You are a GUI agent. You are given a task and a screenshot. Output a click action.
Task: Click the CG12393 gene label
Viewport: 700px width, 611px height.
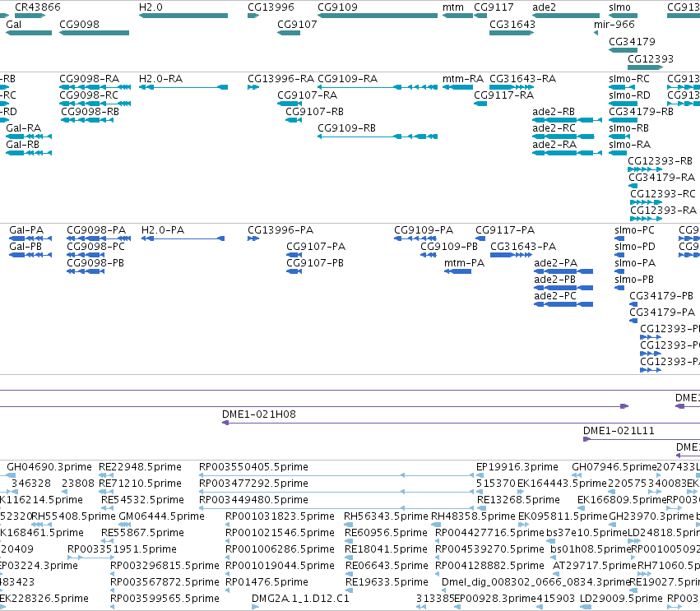tap(651, 59)
